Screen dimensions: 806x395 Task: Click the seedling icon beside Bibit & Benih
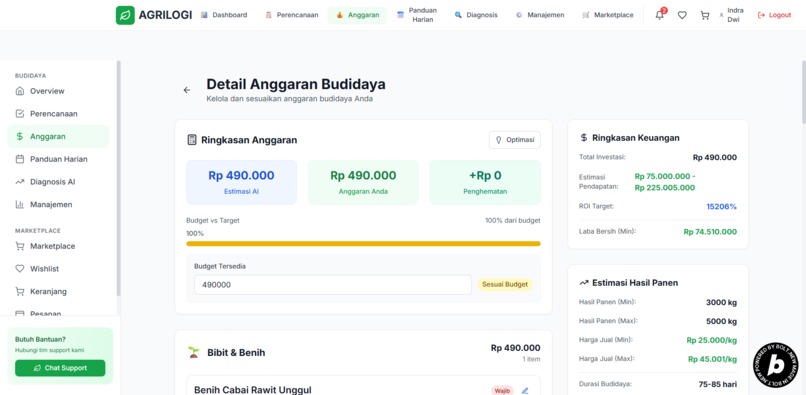(x=194, y=353)
